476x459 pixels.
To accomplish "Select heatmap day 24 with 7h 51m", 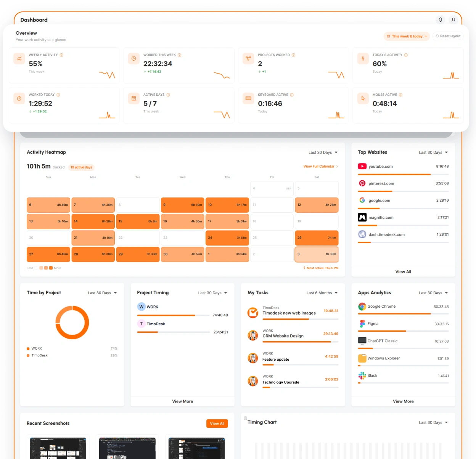I will [227, 238].
